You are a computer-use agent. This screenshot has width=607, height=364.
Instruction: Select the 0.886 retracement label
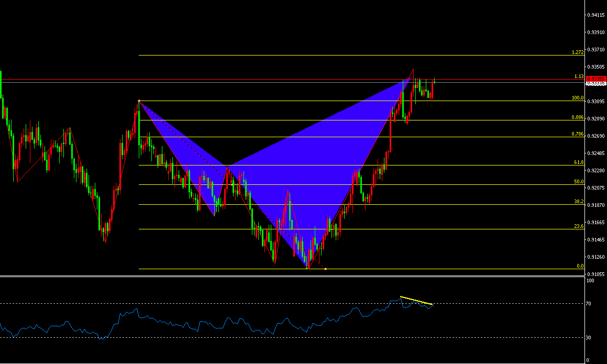[578, 117]
